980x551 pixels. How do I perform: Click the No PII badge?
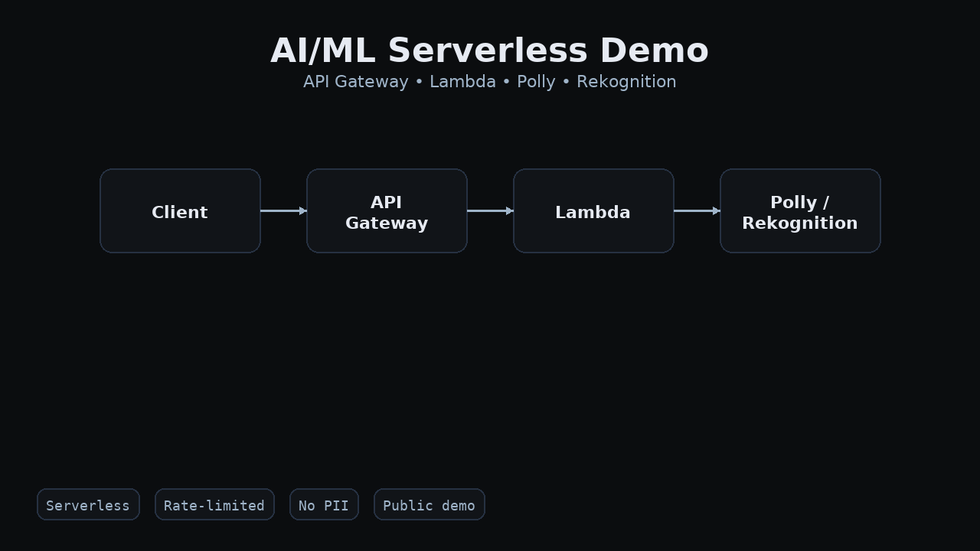pos(324,505)
